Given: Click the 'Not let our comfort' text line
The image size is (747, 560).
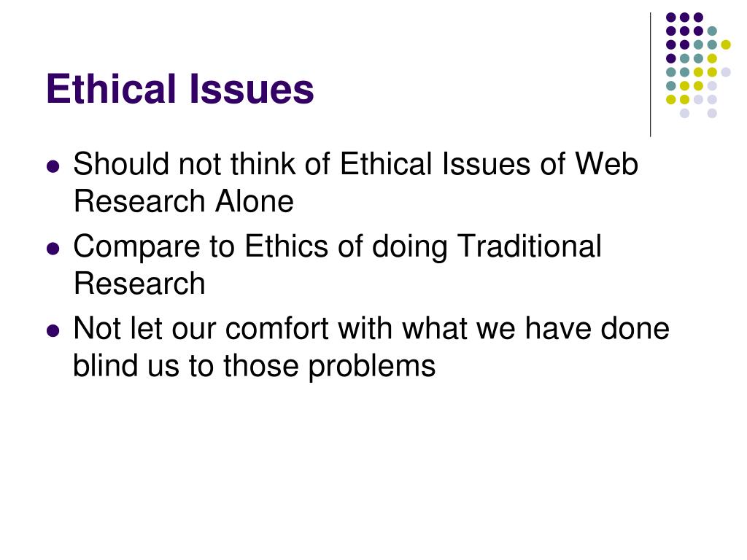Looking at the screenshot, I should pos(371,328).
